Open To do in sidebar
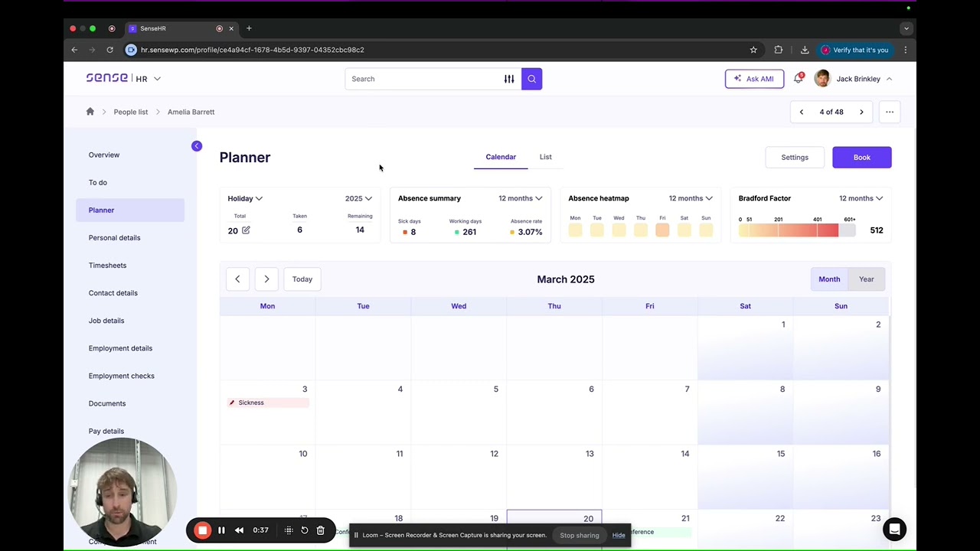 tap(98, 182)
